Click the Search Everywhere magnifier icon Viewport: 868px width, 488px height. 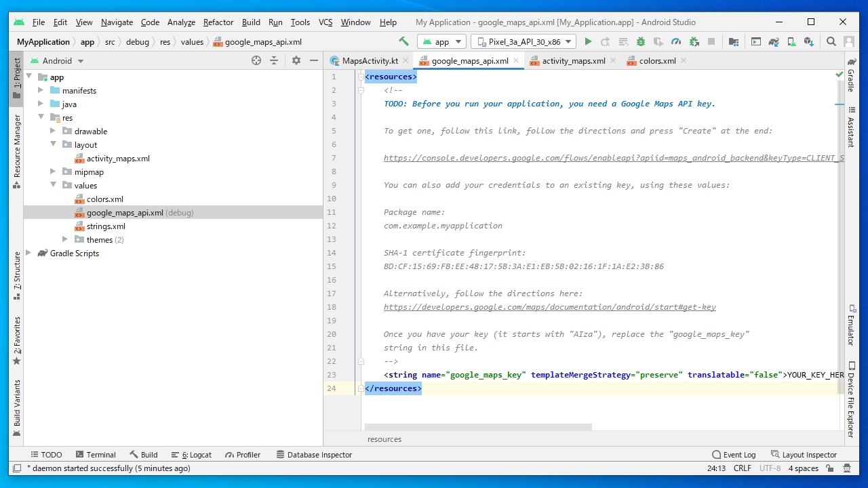(x=831, y=41)
